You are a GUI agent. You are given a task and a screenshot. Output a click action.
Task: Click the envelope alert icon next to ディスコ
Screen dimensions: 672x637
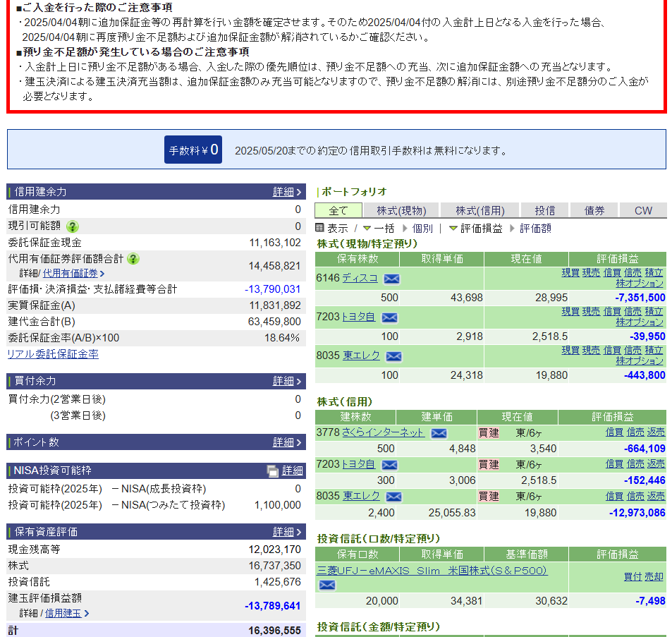click(x=392, y=279)
